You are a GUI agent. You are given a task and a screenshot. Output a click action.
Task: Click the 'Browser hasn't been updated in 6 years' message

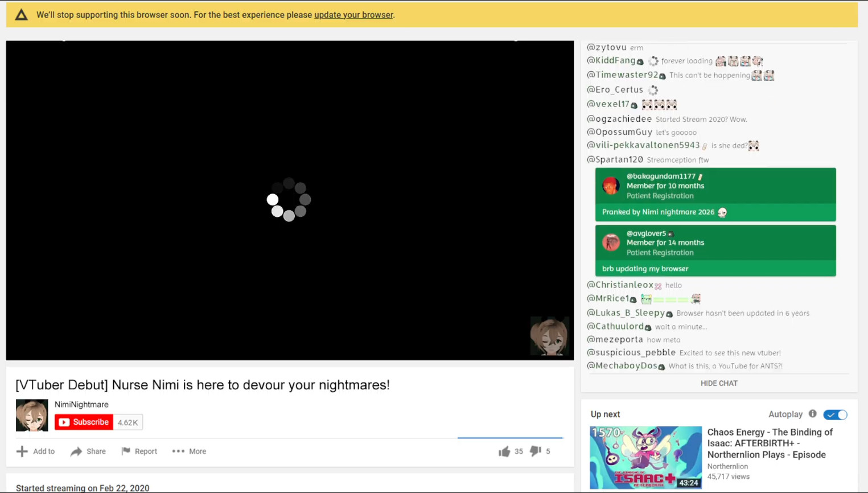click(743, 313)
